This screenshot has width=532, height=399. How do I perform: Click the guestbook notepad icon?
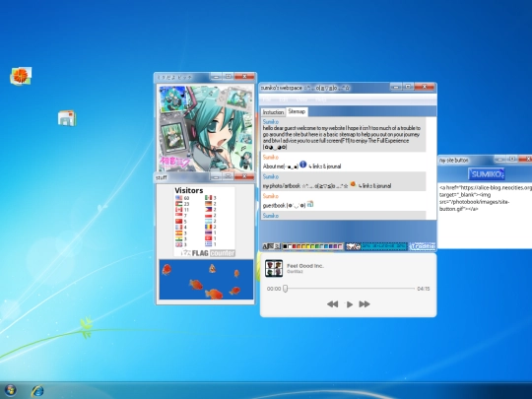point(310,204)
